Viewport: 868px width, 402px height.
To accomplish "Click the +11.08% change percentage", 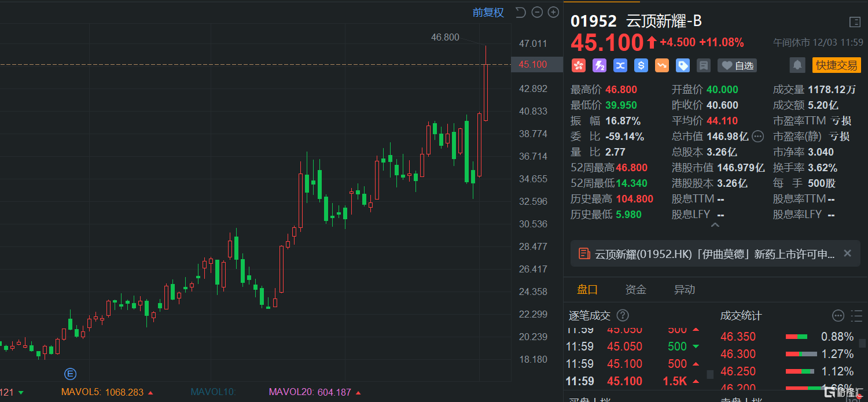I will click(x=722, y=42).
